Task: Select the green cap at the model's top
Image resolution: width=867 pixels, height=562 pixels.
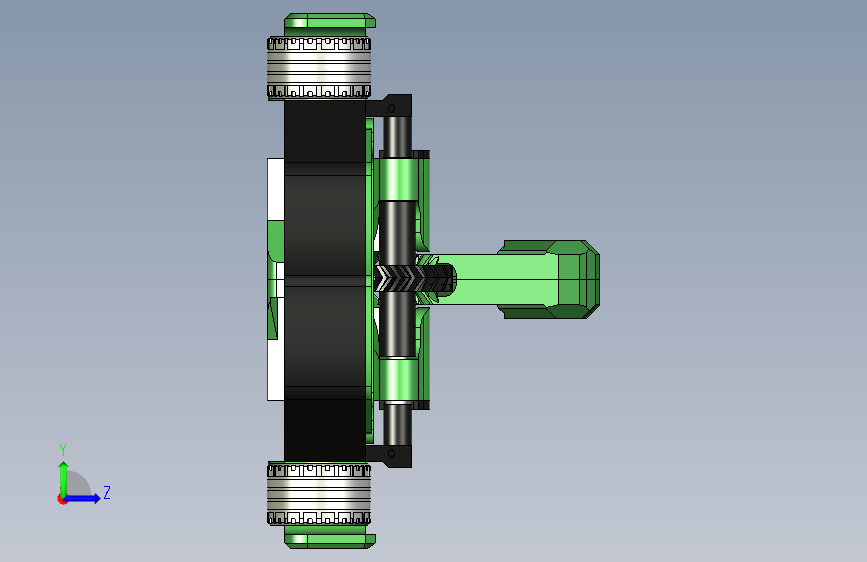Action: pyautogui.click(x=330, y=24)
